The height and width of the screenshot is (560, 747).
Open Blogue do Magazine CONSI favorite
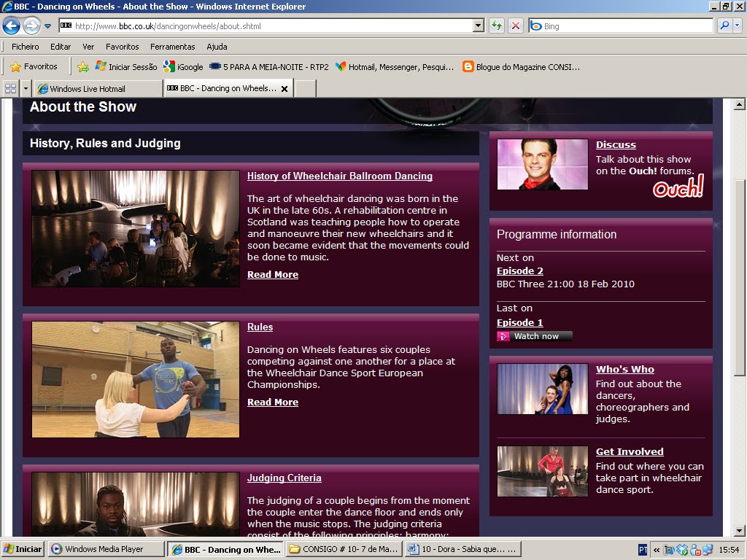[x=522, y=67]
